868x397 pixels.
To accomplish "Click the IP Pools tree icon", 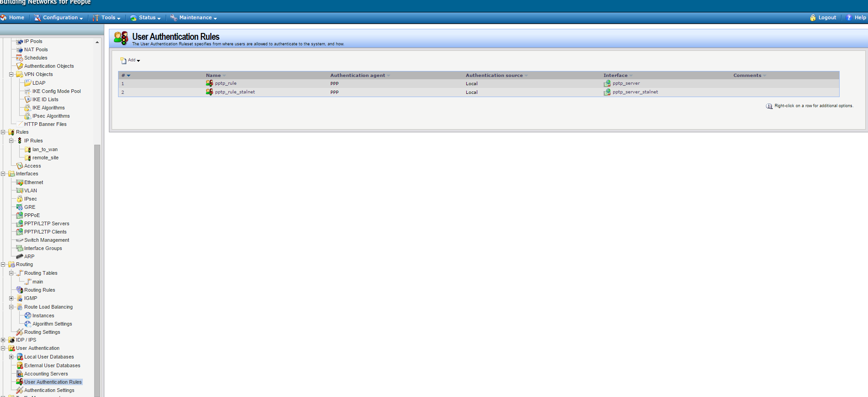I will click(20, 42).
